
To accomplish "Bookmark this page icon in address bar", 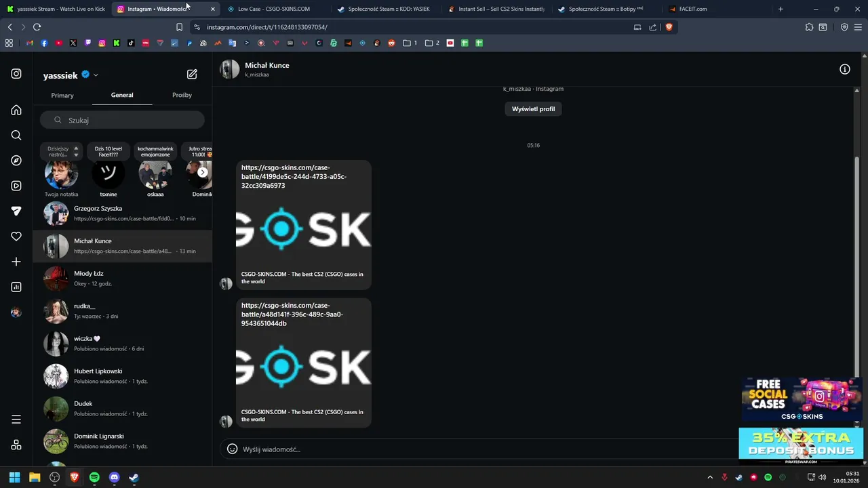I will point(179,27).
